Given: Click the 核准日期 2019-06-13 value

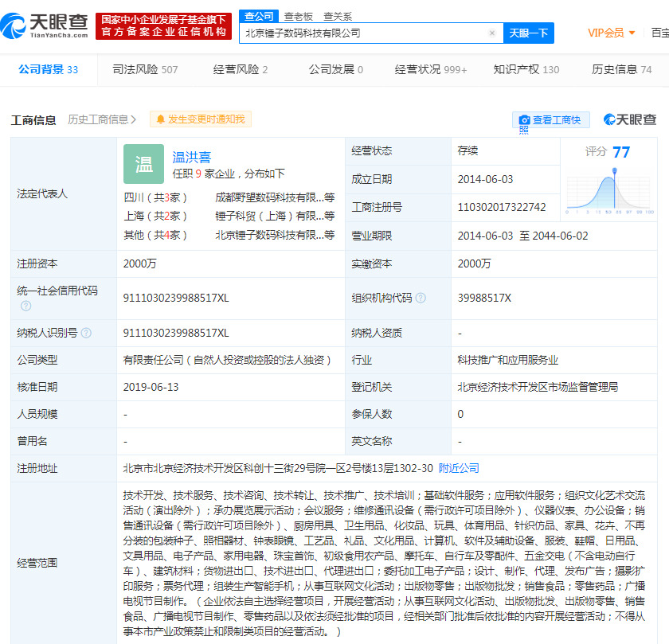Looking at the screenshot, I should click(151, 387).
